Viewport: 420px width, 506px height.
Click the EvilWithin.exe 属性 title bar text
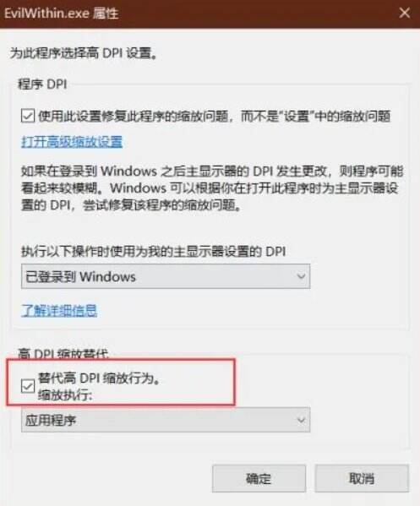tap(62, 14)
